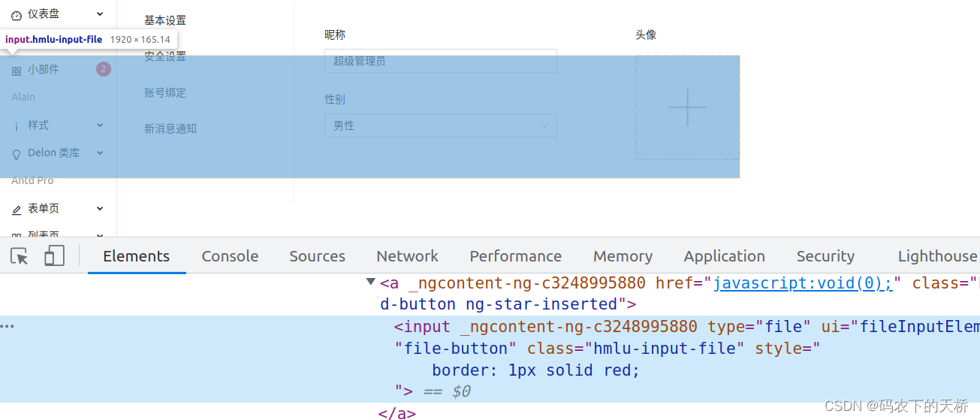Expand the Delon 类库 menu chevron
980x420 pixels.
click(x=101, y=153)
